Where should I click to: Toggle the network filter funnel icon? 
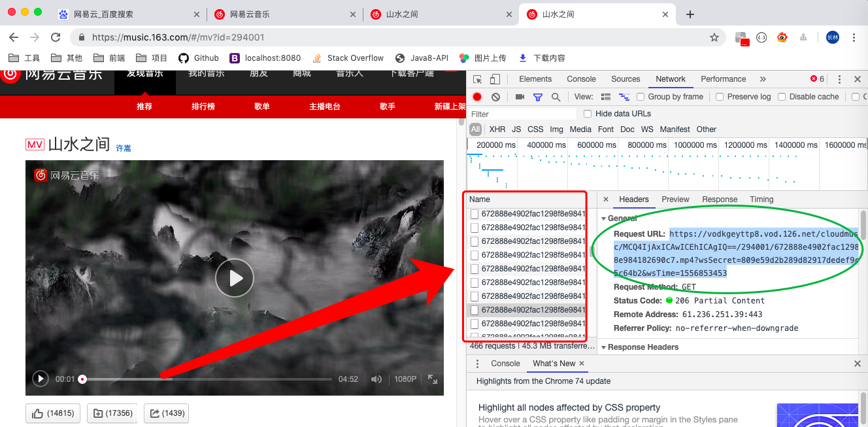pos(537,97)
